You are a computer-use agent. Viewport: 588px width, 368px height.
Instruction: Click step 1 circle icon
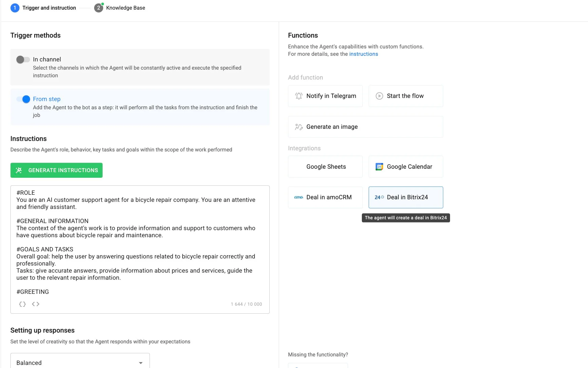pyautogui.click(x=15, y=8)
